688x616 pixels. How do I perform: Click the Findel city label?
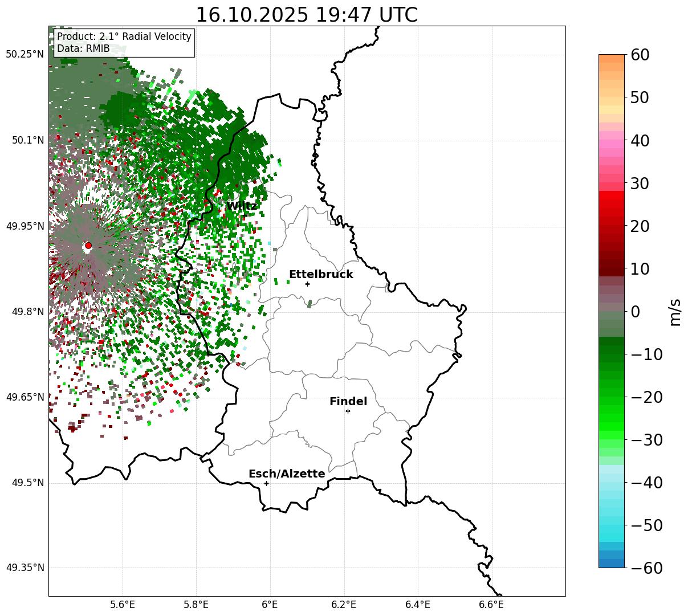tap(348, 402)
